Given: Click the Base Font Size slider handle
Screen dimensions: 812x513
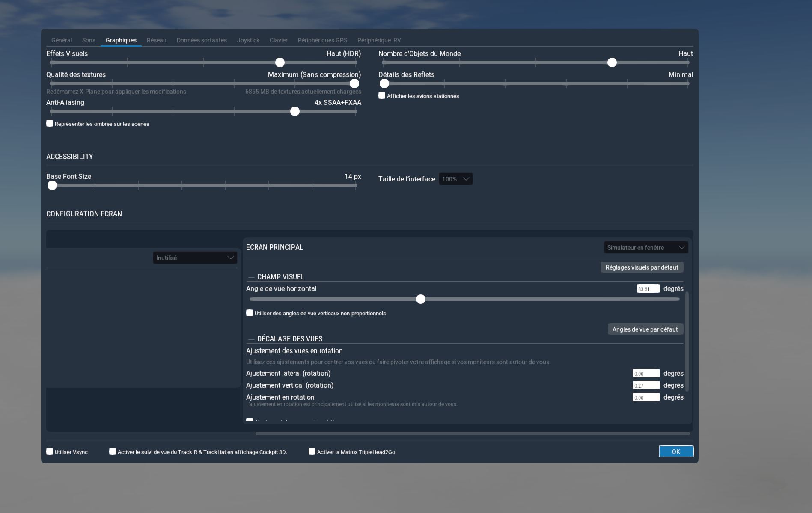Looking at the screenshot, I should [x=52, y=185].
